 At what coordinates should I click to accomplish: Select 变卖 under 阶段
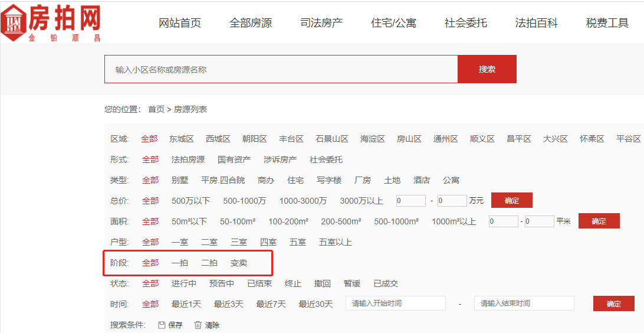[239, 263]
